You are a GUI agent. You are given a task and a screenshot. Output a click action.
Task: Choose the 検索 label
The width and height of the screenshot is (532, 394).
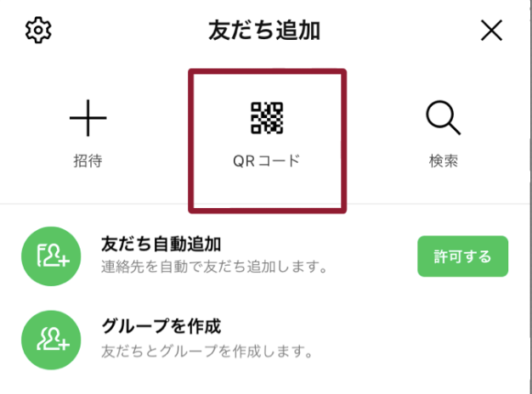click(444, 160)
